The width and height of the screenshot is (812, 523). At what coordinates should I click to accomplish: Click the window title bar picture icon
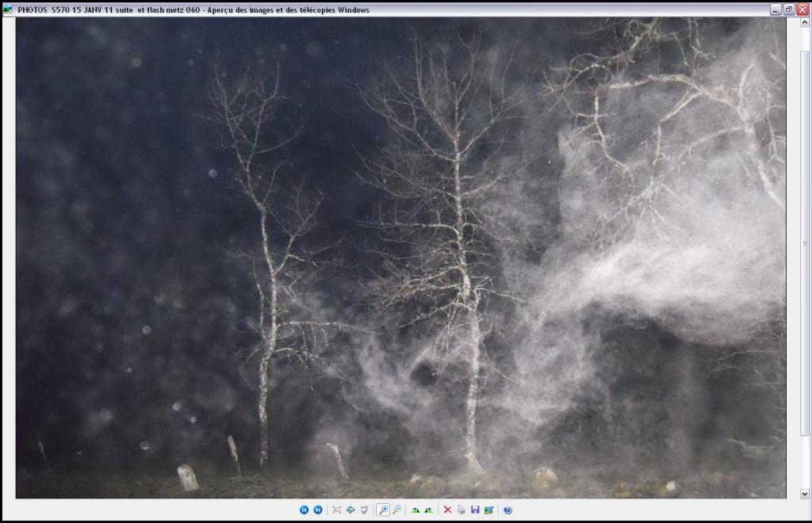point(8,10)
